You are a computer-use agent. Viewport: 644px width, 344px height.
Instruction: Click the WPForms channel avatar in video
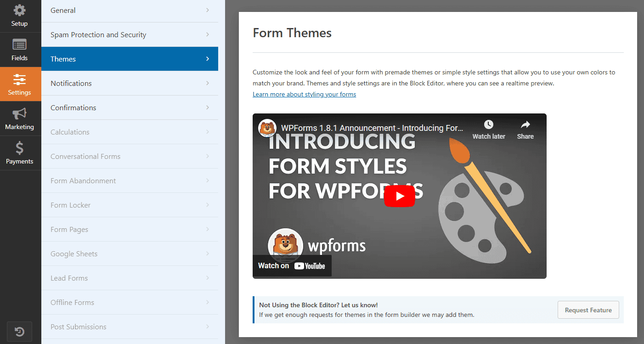pos(267,128)
